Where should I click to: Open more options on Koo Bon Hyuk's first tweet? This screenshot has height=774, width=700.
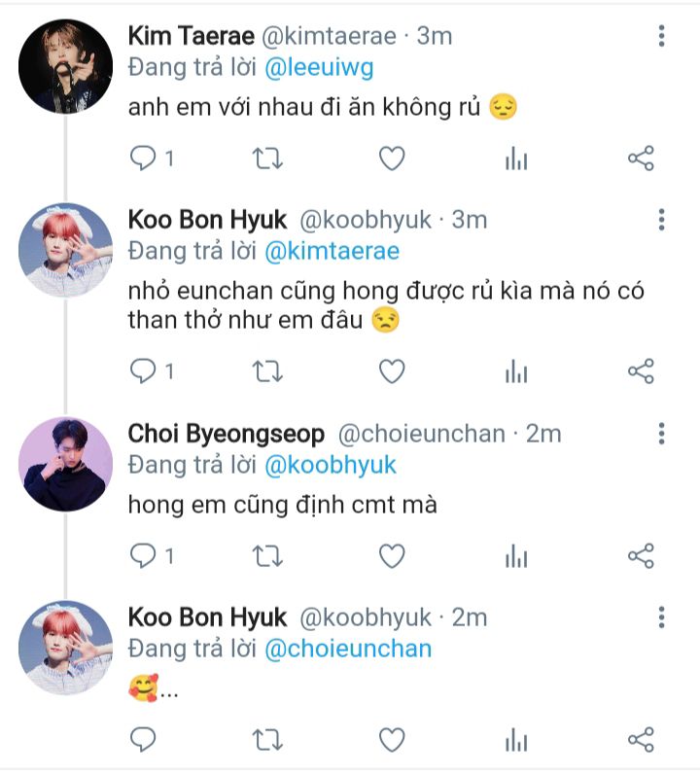(661, 221)
